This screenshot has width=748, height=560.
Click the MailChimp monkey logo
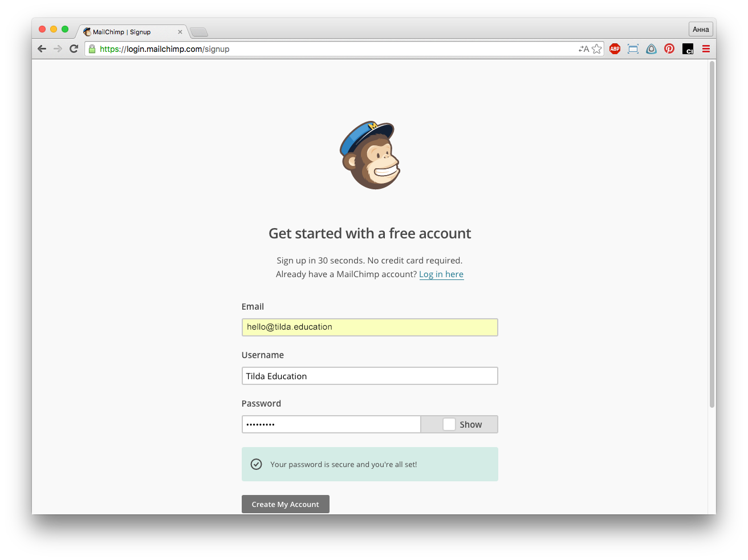[x=370, y=155]
